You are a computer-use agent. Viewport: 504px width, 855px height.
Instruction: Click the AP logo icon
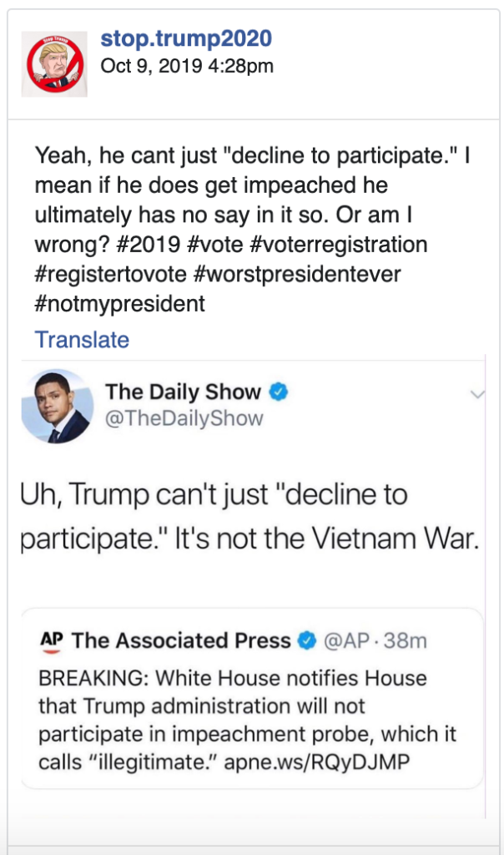52,640
